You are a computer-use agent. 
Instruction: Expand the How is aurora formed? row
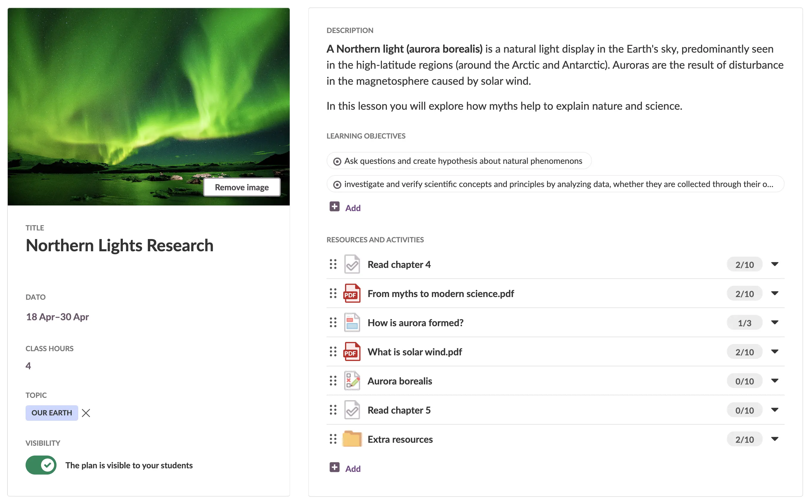coord(774,322)
